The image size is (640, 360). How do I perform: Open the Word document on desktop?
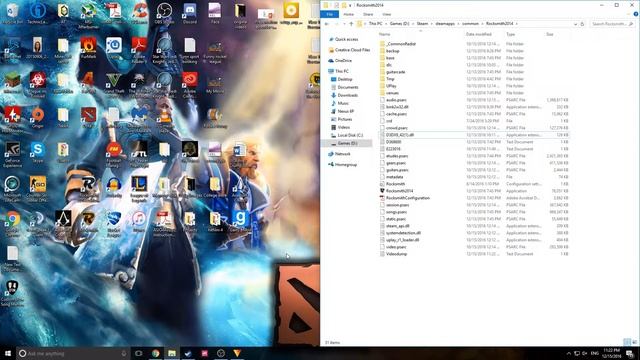tap(240, 153)
